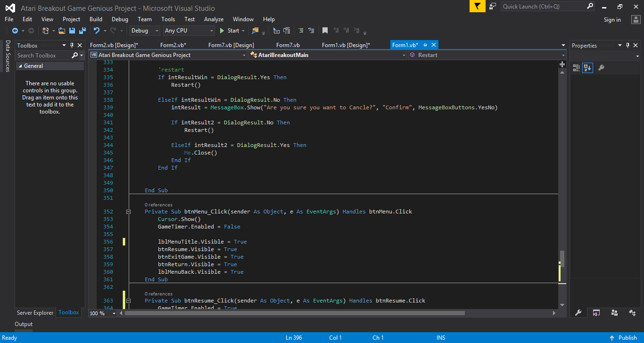Click the Redo arrow icon
This screenshot has height=343, width=644.
coord(113,31)
